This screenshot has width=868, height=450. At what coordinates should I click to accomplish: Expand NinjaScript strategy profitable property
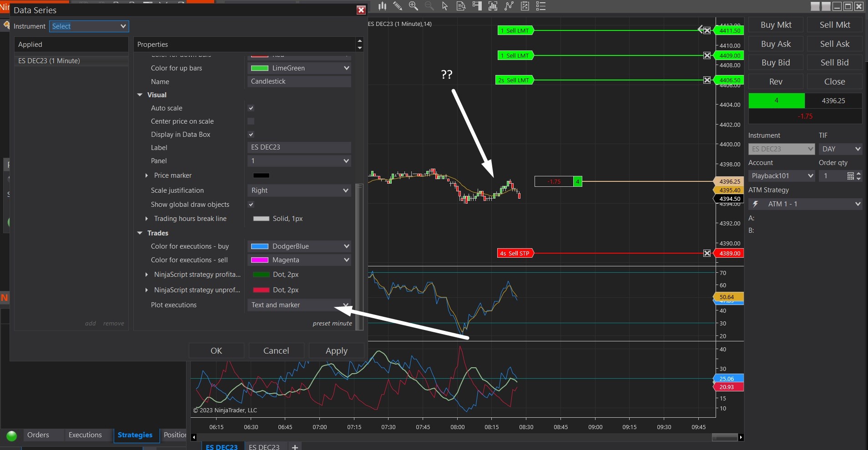(146, 275)
